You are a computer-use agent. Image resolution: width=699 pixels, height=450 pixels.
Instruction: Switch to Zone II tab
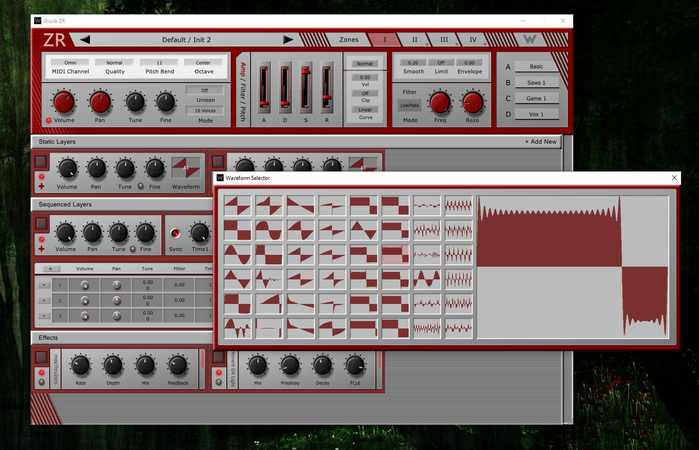(414, 40)
